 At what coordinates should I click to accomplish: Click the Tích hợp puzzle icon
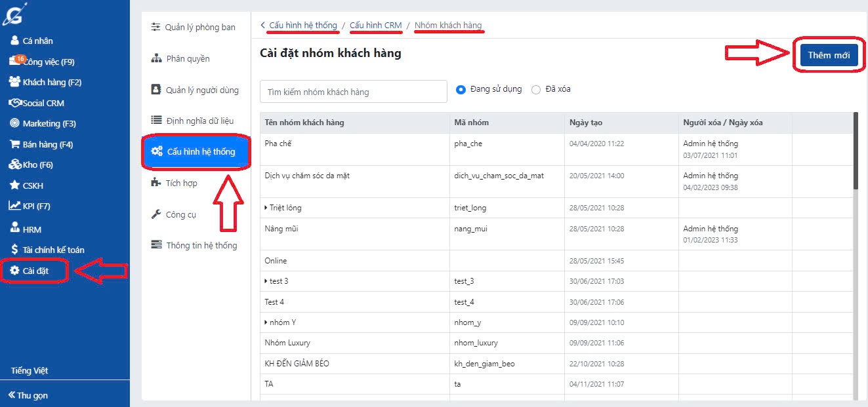(155, 183)
